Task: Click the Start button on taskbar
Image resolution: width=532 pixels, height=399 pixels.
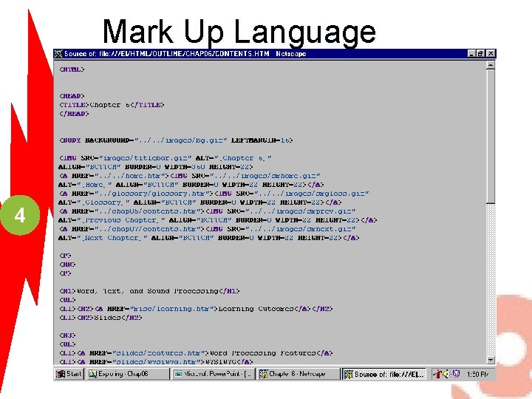Action: coord(69,374)
